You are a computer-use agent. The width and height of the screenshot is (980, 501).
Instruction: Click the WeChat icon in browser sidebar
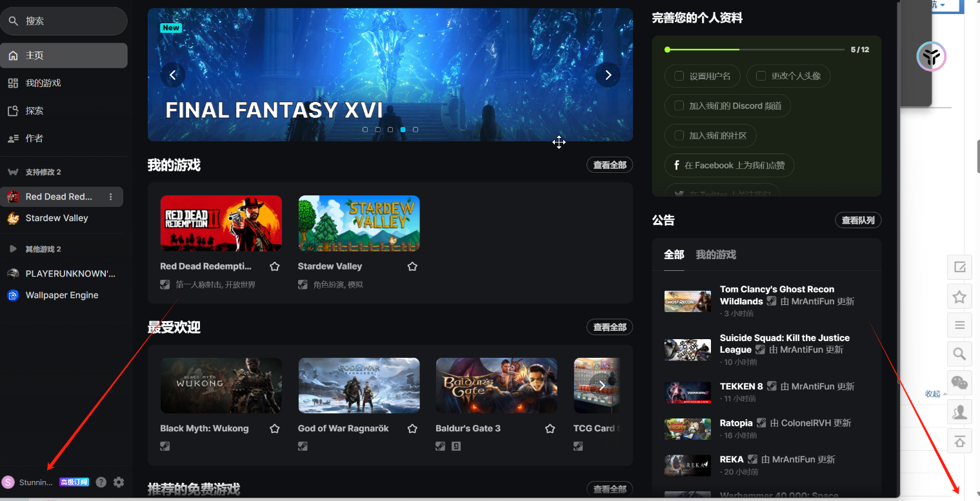(x=959, y=384)
